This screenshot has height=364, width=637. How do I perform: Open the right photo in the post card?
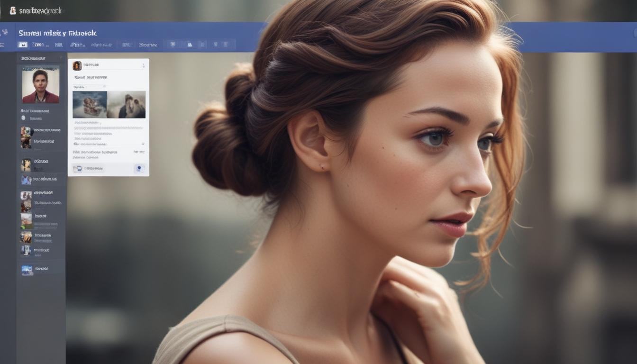127,104
